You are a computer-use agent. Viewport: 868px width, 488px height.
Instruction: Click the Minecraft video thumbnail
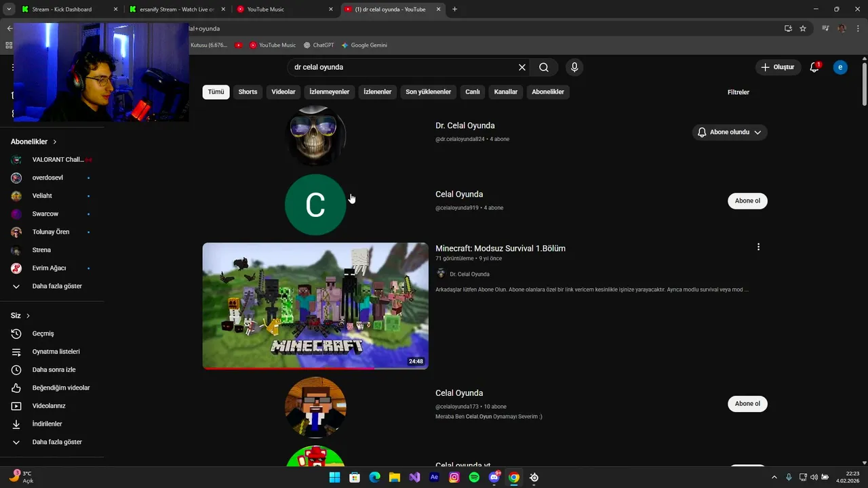(315, 306)
